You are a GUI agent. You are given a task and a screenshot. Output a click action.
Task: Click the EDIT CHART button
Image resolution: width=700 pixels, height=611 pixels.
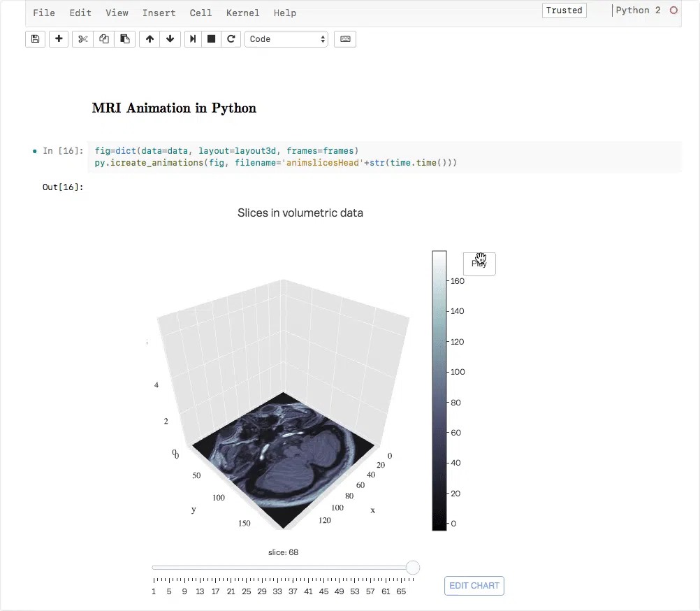474,586
